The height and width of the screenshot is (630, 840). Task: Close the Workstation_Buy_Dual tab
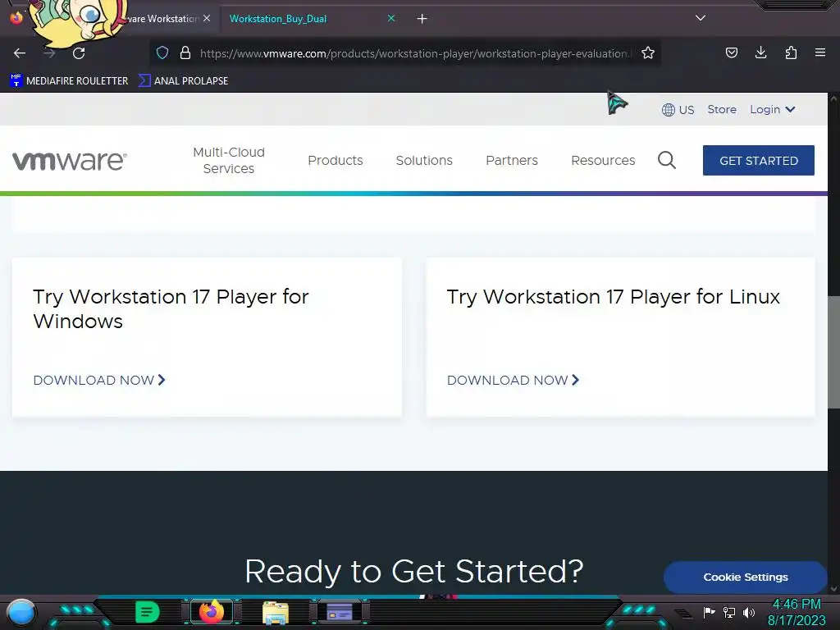pos(391,18)
